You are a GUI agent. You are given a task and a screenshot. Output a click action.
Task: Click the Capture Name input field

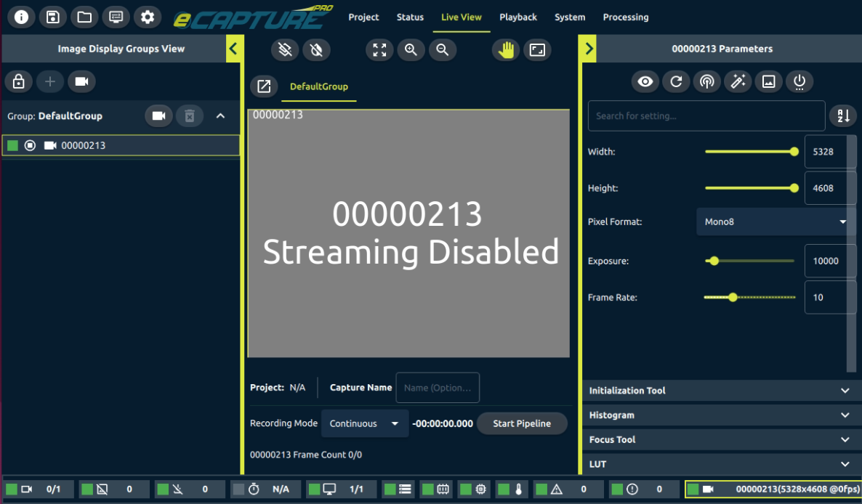click(x=438, y=388)
